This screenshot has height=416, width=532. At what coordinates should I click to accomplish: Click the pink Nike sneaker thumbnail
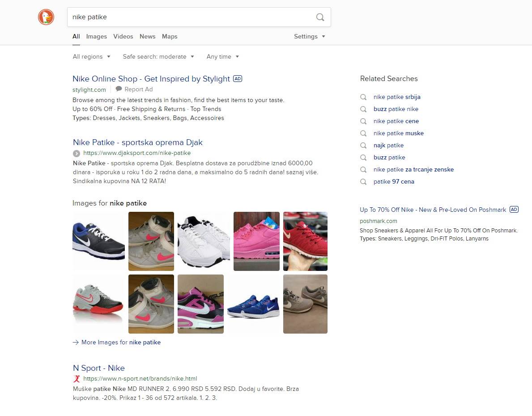(256, 241)
